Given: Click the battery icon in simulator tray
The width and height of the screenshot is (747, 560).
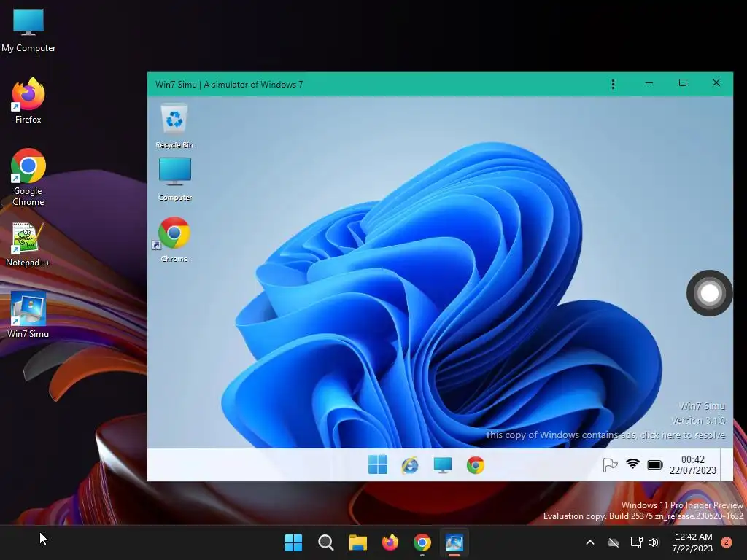Looking at the screenshot, I should [655, 464].
